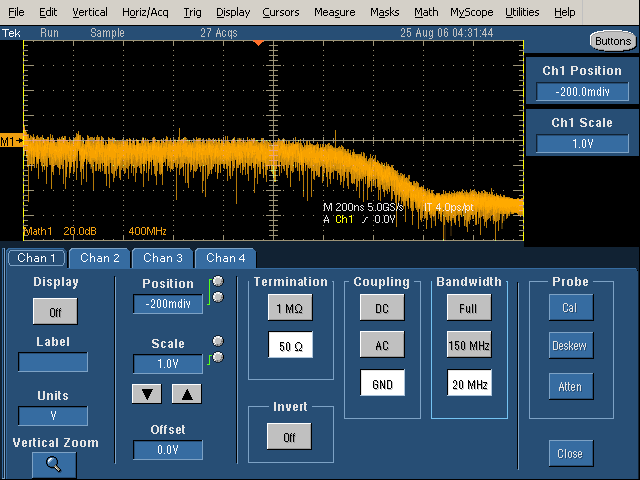
Task: Click the M1 waveform marker on graticule
Action: 12,141
